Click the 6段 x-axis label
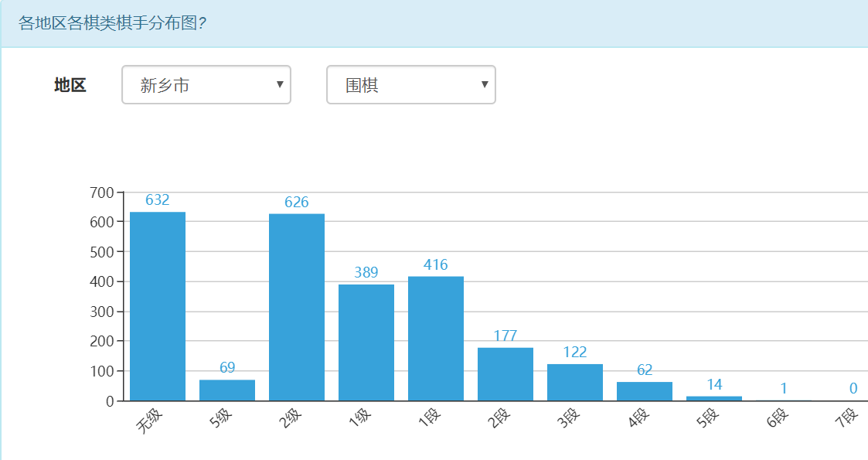868x460 pixels. click(778, 419)
